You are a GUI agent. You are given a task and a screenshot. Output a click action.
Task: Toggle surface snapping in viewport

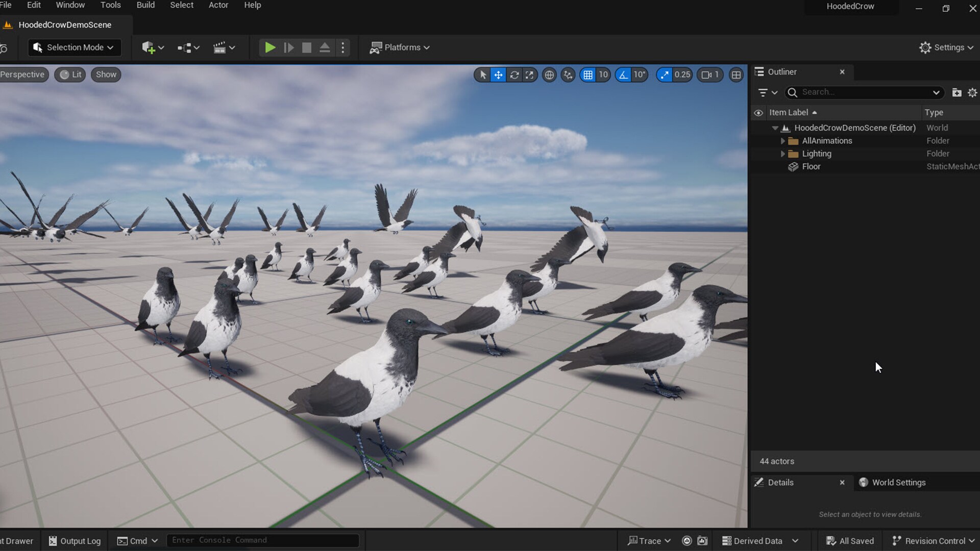tap(568, 74)
